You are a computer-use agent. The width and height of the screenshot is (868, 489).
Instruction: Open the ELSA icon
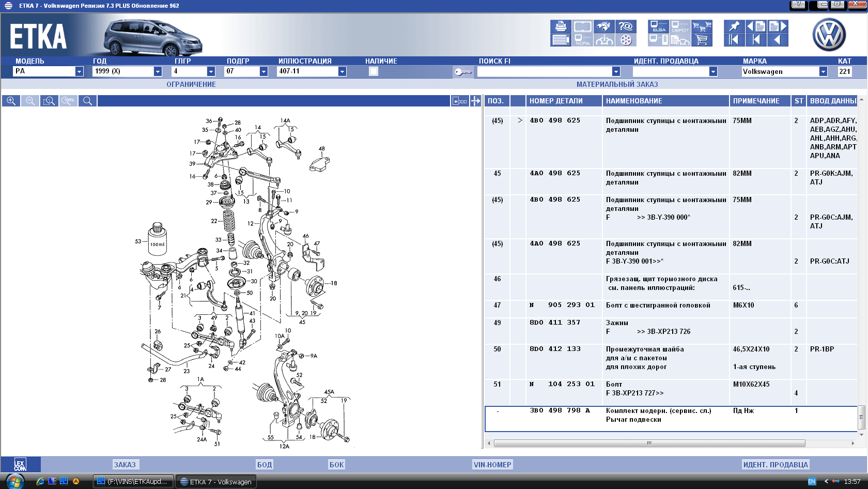click(659, 26)
